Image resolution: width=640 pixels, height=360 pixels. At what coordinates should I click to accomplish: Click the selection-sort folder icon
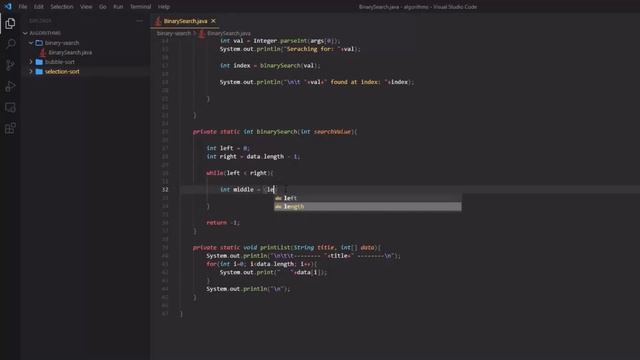(39, 71)
